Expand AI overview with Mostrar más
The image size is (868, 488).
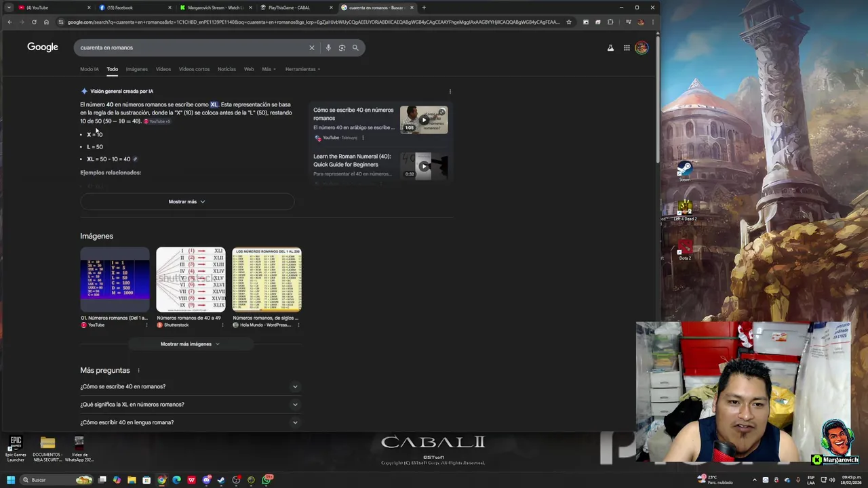tap(187, 201)
